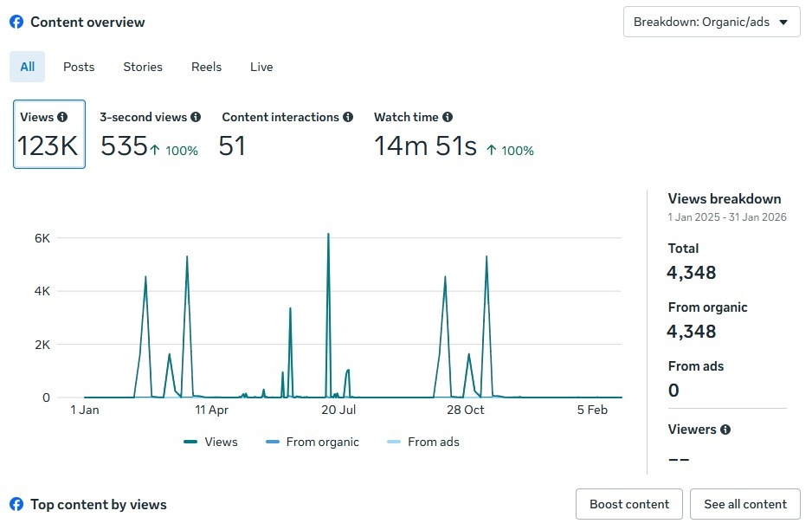Screen dimensions: 812x530
Task: Click the Facebook icon beside Top content
Action: coord(16,504)
